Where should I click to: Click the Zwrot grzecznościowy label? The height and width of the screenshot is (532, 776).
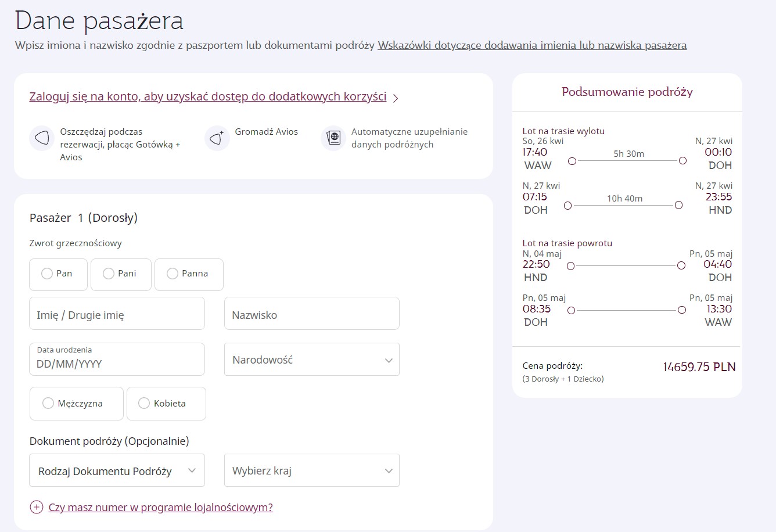coord(76,243)
